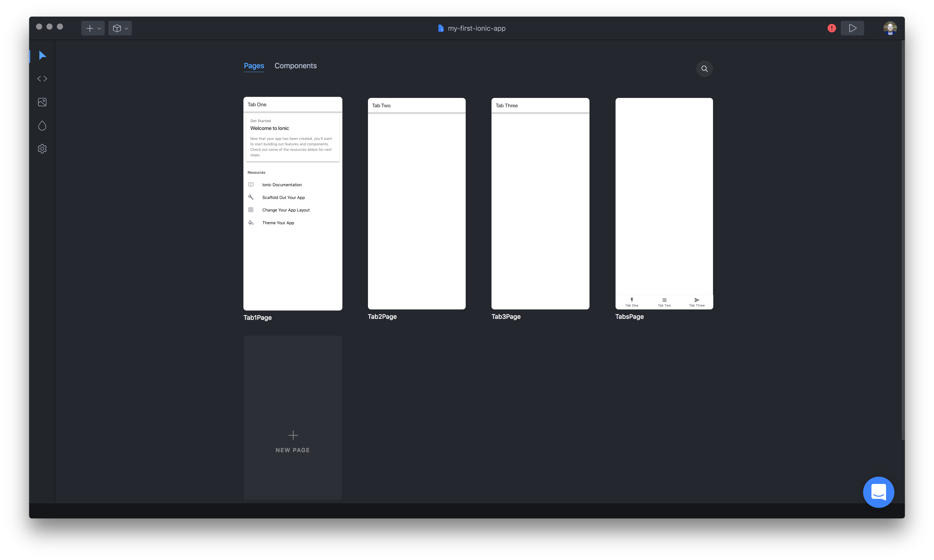934x560 pixels.
Task: Click the Scaffold Out Your App link
Action: [x=284, y=197]
